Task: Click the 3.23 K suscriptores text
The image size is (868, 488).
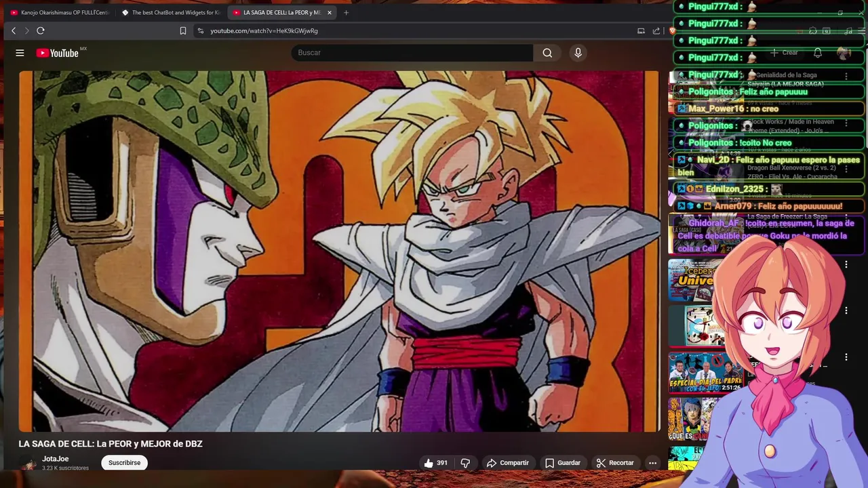Action: 65,468
